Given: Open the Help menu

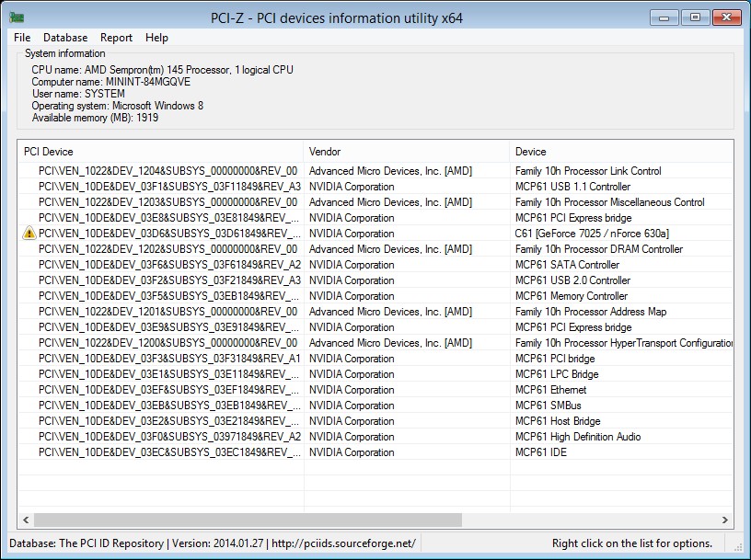Looking at the screenshot, I should pyautogui.click(x=156, y=38).
